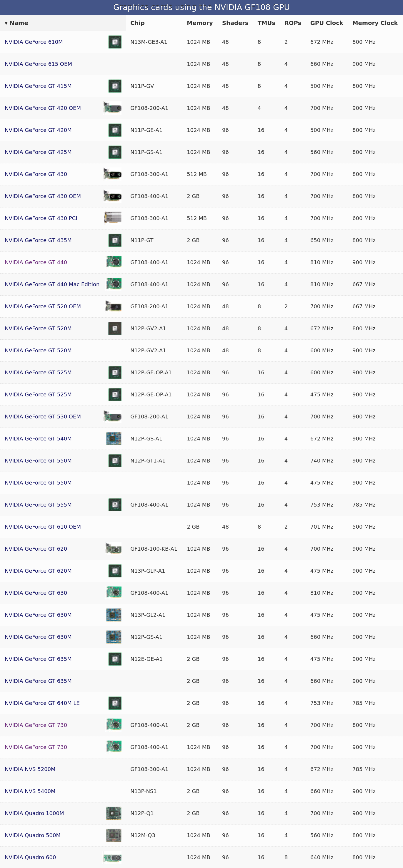Open the GT 440 Mac Edition thumbnail
The height and width of the screenshot is (868, 403).
tap(114, 284)
